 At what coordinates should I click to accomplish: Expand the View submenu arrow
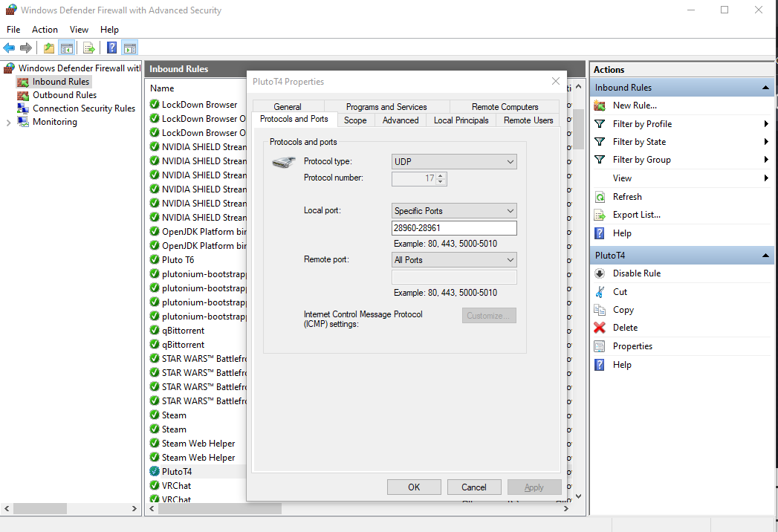tap(766, 178)
